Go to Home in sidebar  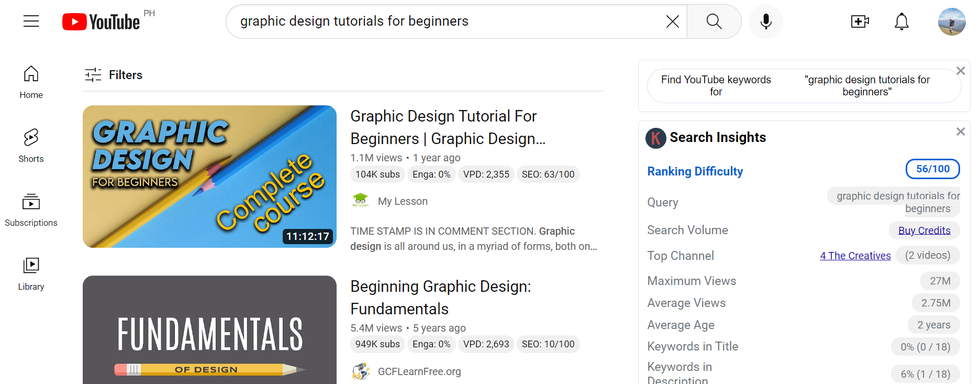pos(31,82)
